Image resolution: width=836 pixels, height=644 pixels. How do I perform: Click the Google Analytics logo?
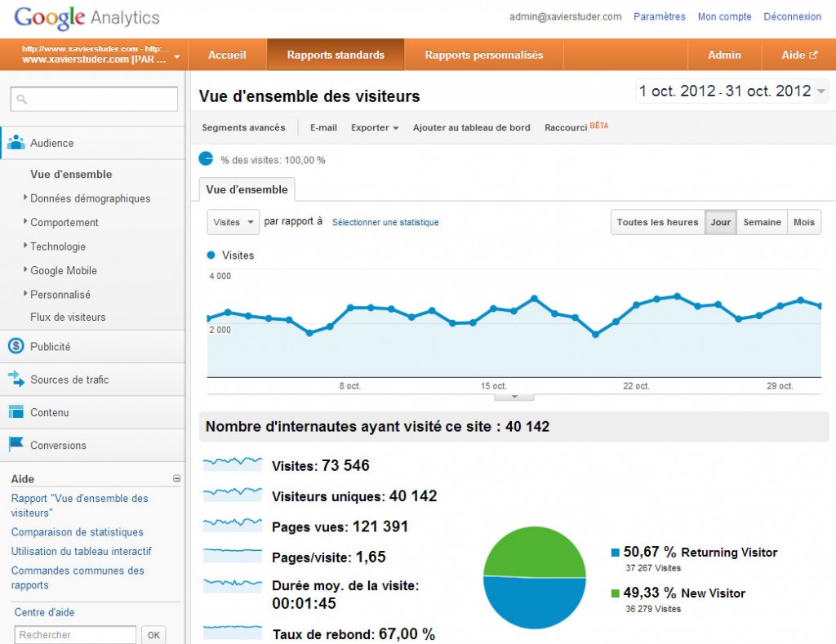[x=87, y=17]
